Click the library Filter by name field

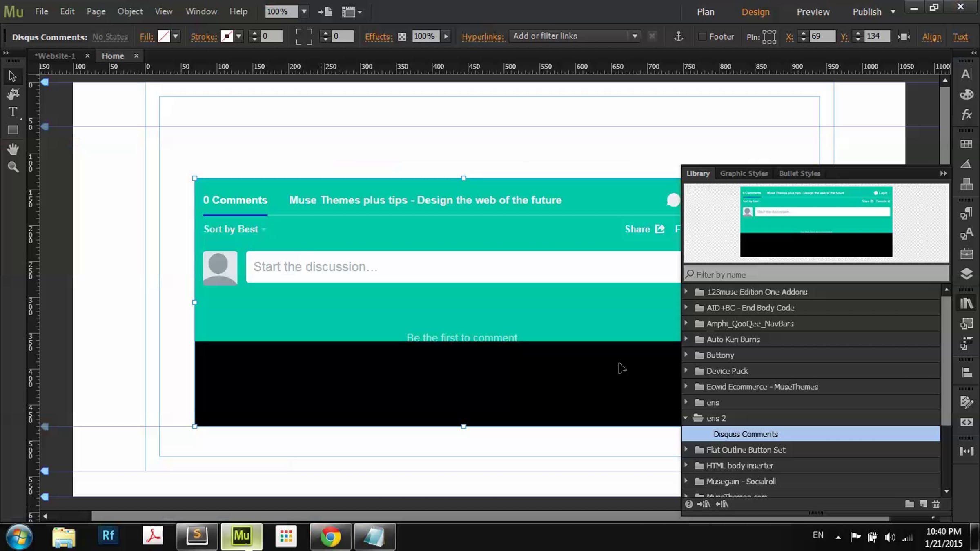tap(817, 275)
